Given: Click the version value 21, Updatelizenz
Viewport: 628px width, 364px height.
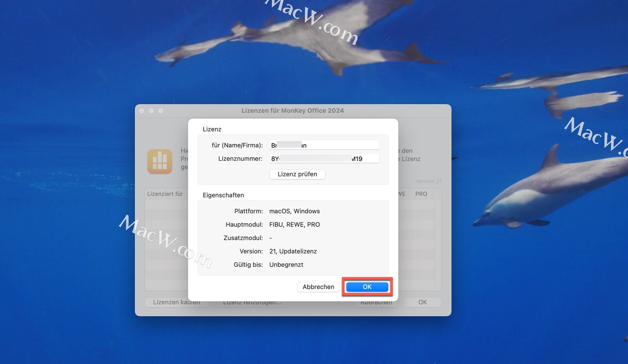Looking at the screenshot, I should (293, 251).
